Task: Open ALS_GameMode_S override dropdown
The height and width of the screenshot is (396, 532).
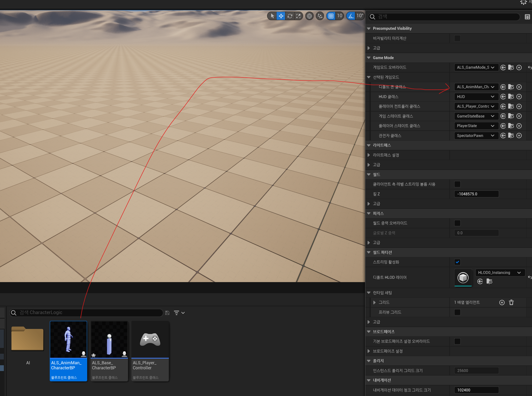Action: tap(476, 68)
